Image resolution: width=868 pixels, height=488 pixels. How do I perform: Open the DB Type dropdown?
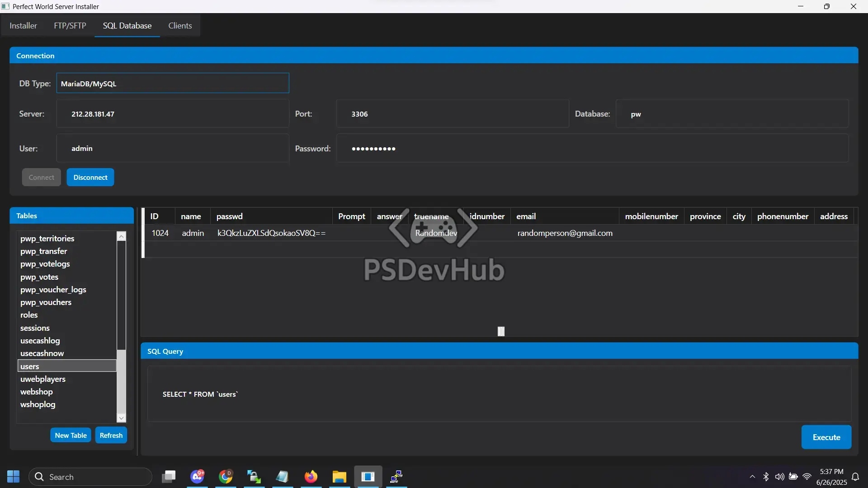tap(173, 83)
